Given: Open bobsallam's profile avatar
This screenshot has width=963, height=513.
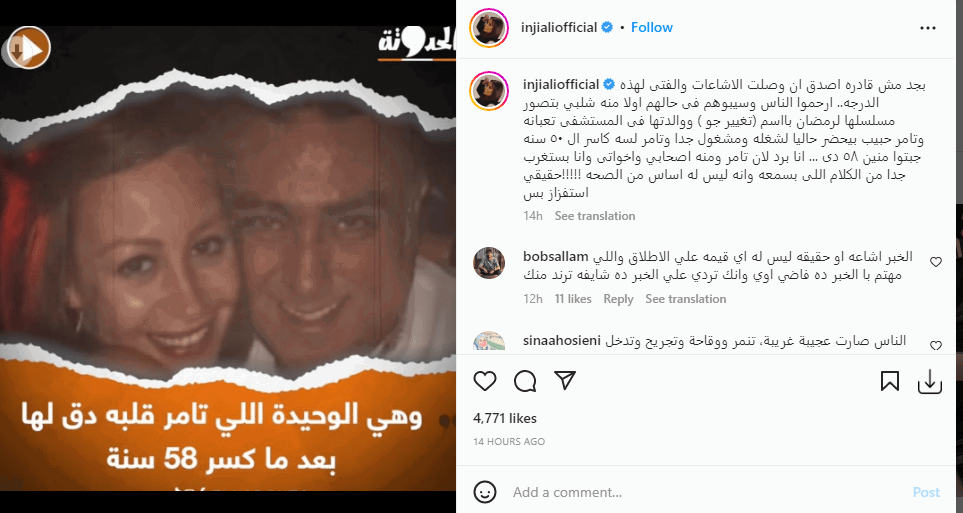Looking at the screenshot, I should coord(489,263).
